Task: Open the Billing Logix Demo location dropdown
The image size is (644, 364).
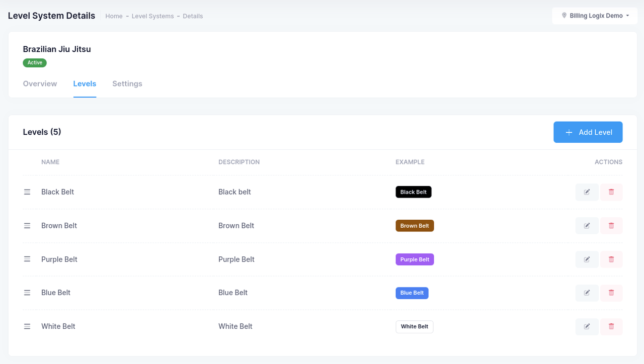Action: coord(595,16)
